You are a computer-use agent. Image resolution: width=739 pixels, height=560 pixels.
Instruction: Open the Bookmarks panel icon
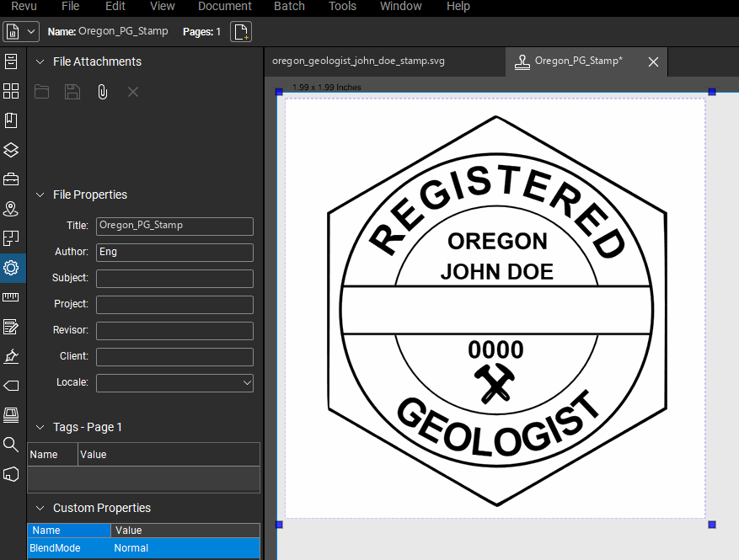coord(11,120)
